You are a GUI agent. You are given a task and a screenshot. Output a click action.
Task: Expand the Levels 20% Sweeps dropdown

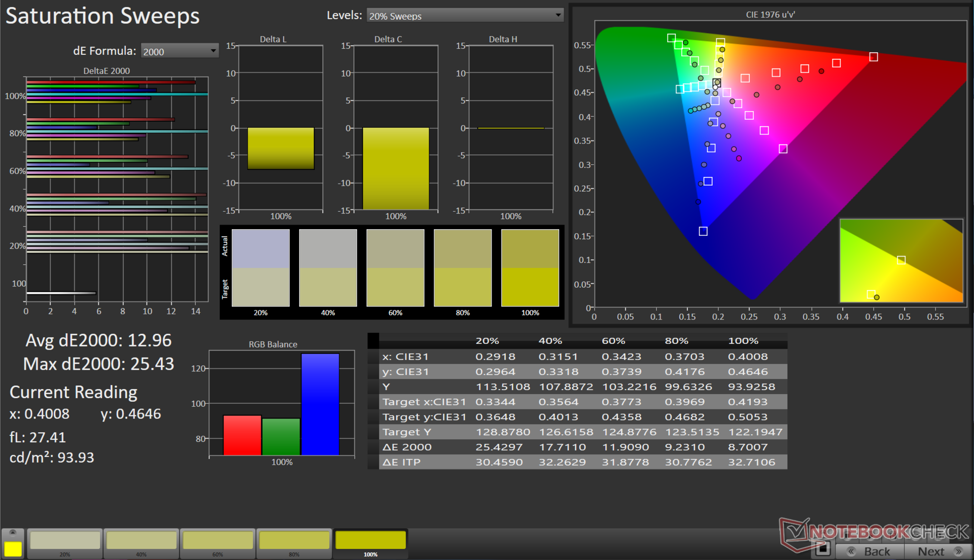464,16
